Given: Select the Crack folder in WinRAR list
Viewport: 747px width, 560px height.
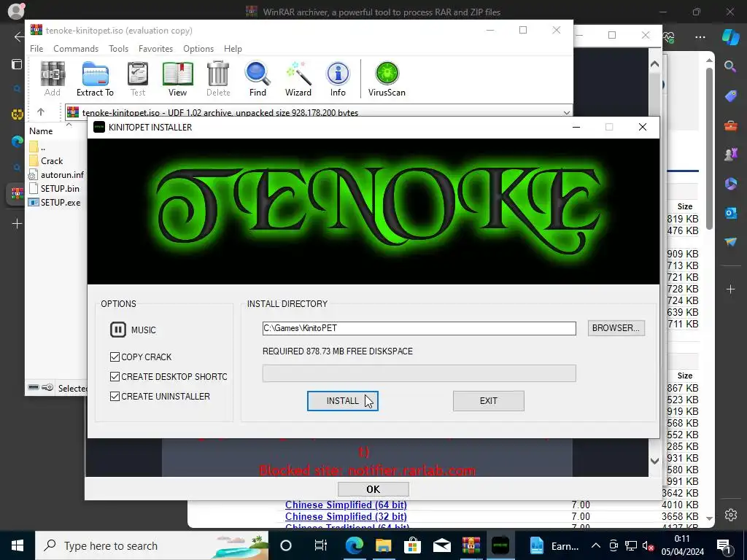Looking at the screenshot, I should point(52,161).
